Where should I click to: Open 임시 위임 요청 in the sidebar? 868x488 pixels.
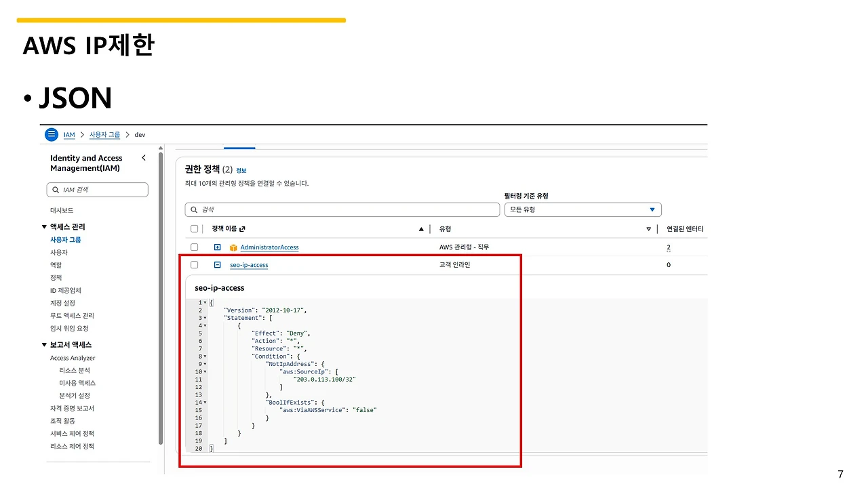coord(69,329)
